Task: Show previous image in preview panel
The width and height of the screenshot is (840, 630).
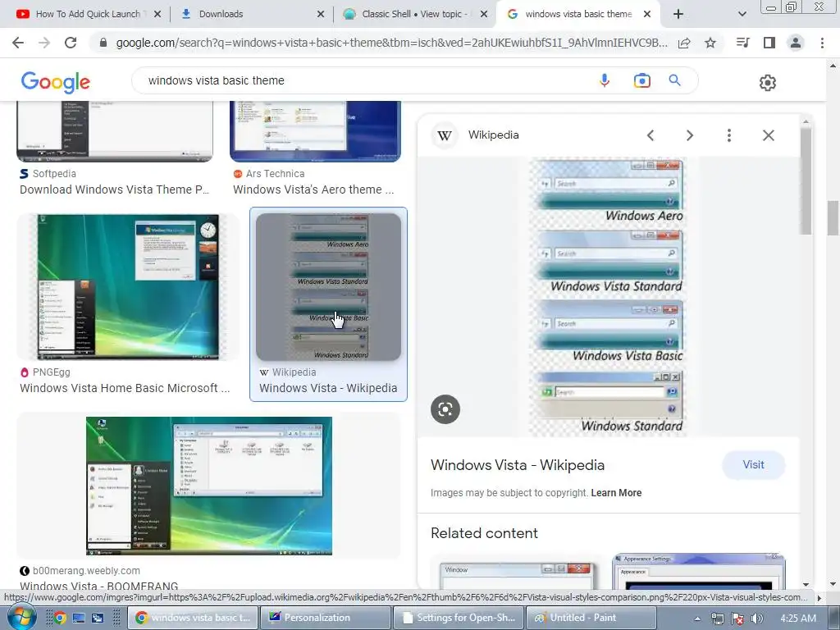Action: [651, 135]
